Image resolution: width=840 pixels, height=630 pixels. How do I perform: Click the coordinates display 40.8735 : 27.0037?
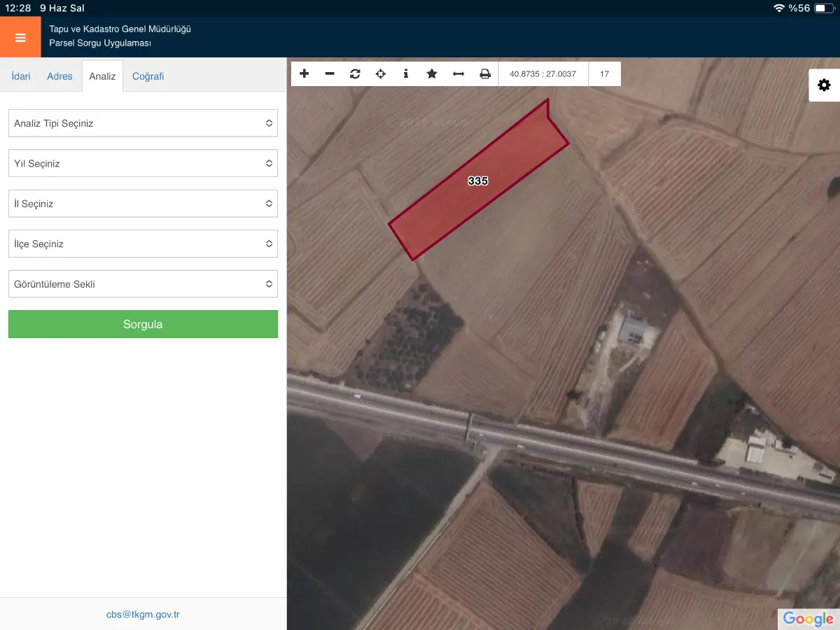coord(543,73)
